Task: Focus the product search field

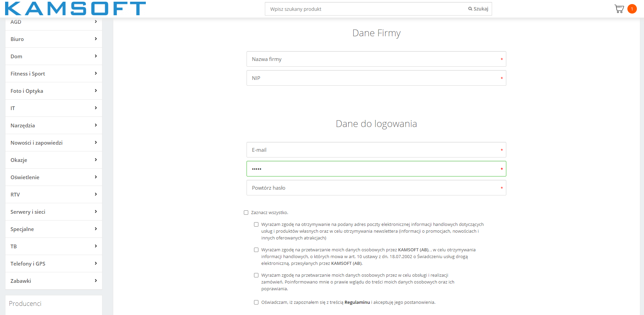Action: coord(365,9)
